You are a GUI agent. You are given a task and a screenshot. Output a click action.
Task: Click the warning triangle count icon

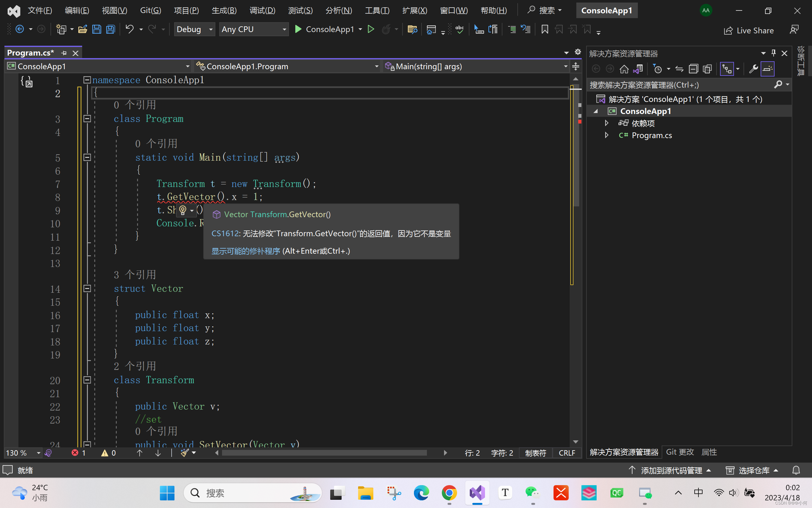click(x=105, y=453)
